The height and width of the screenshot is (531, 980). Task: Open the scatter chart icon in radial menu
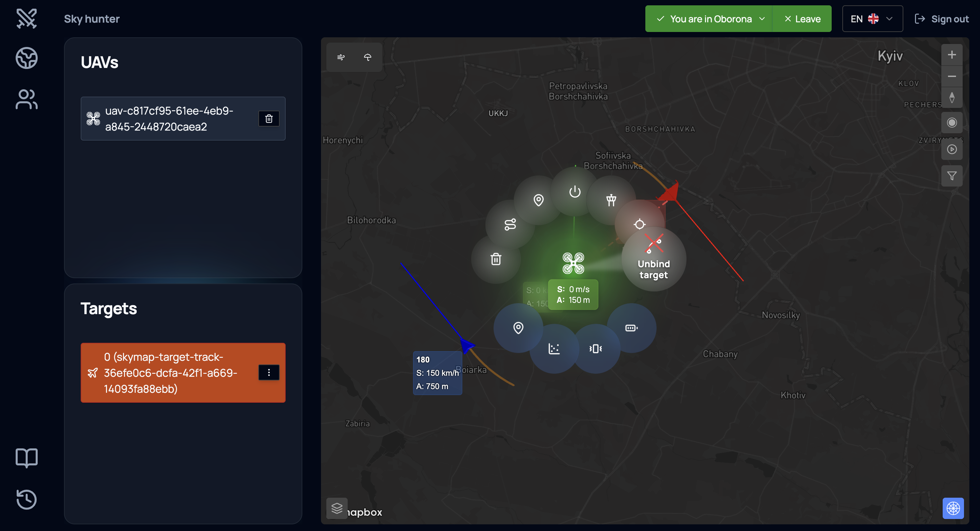pos(554,348)
